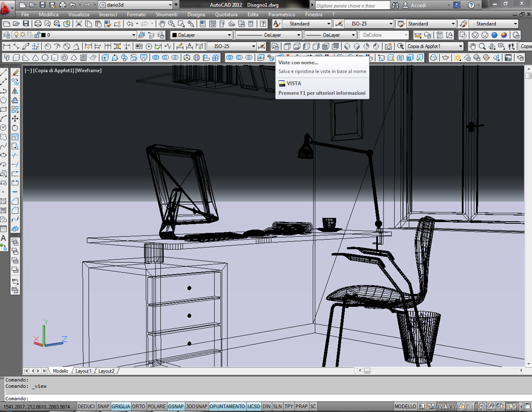
Task: Click the Linear dimension tool
Action: tap(6, 47)
